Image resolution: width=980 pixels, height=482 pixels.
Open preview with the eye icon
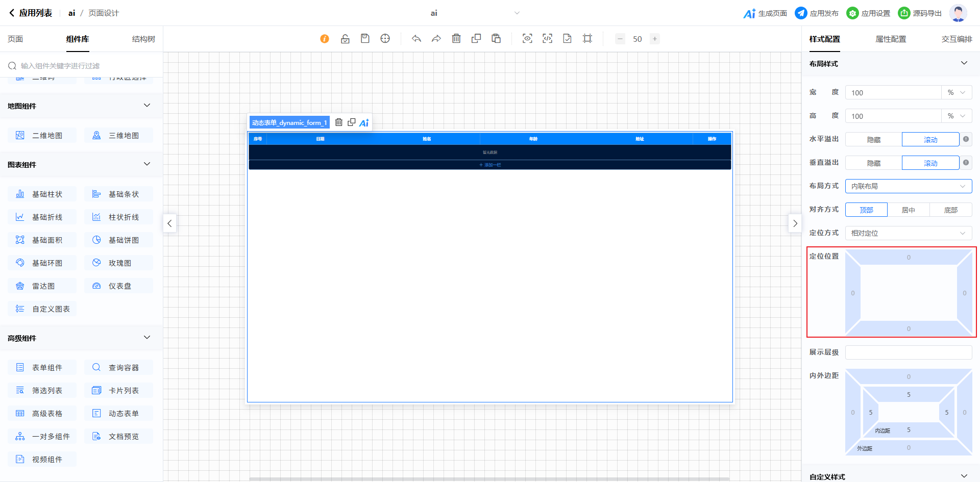(x=527, y=39)
